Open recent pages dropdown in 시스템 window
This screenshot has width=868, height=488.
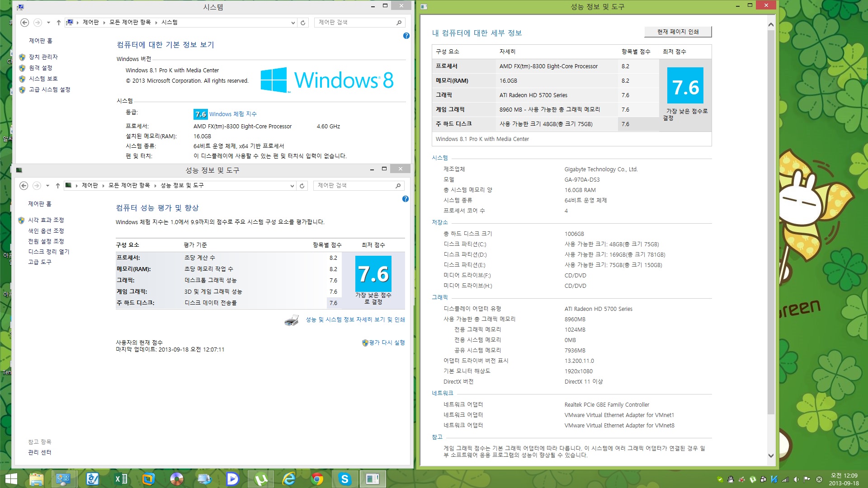pos(48,23)
